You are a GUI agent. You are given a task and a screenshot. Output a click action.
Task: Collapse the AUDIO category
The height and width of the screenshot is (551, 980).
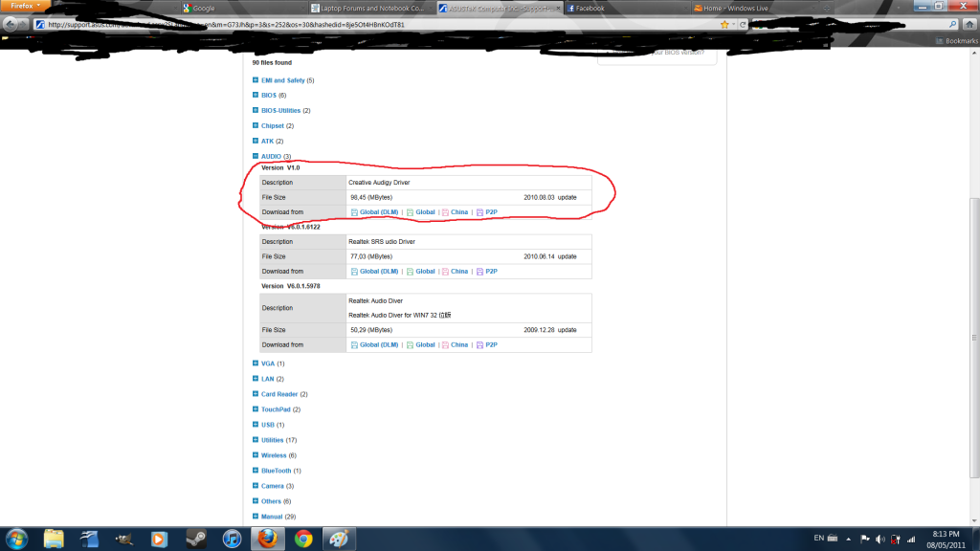(x=255, y=156)
